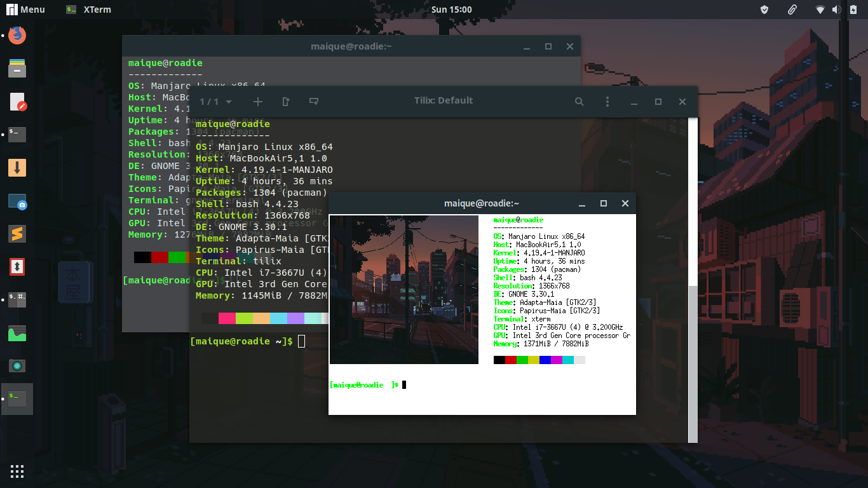Viewport: 868px width, 488px height.
Task: Click the pixel-art city image in xterm
Action: tap(404, 290)
